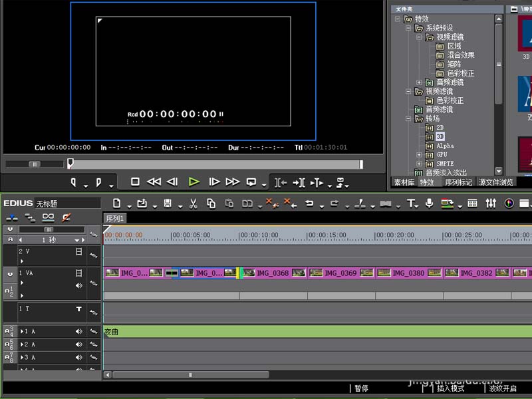532x399 pixels.
Task: Collapse the 特效 root folder
Action: tap(397, 19)
